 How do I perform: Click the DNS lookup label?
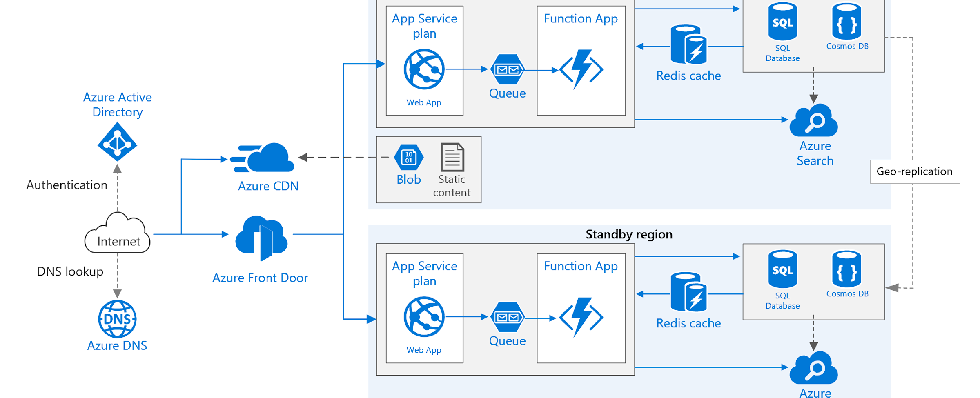coord(70,271)
